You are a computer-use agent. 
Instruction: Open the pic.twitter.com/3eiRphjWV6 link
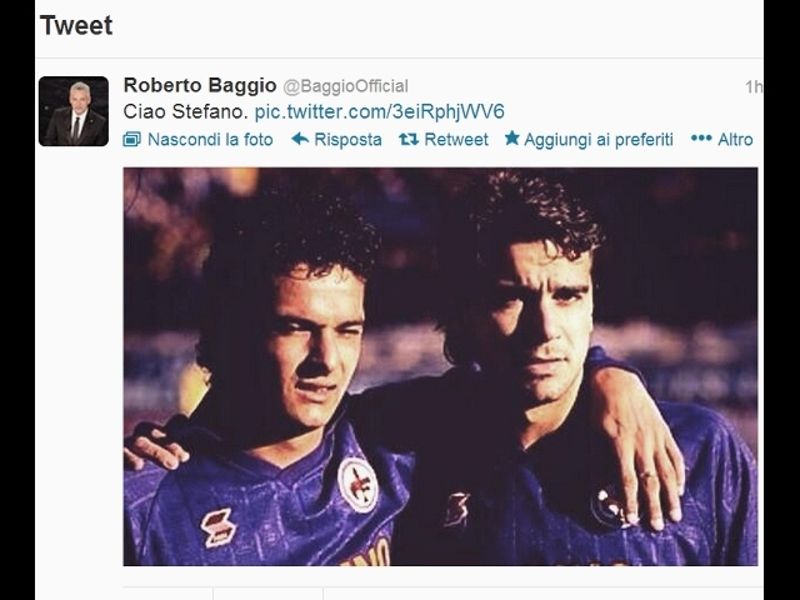[380, 112]
